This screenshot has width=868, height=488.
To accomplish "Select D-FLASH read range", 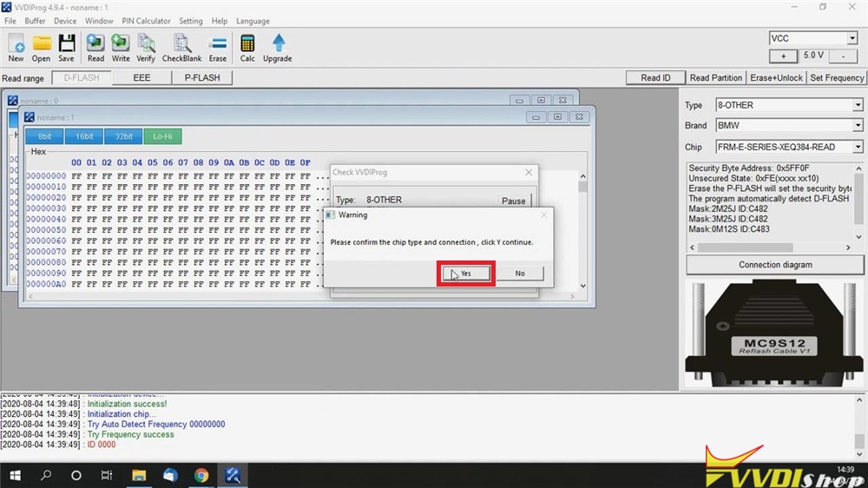I will (x=82, y=77).
